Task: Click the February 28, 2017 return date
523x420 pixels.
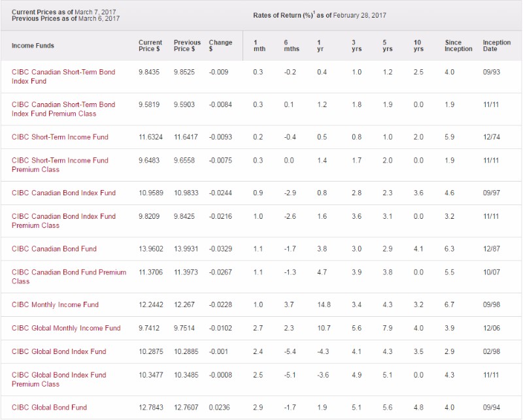Action: 360,15
